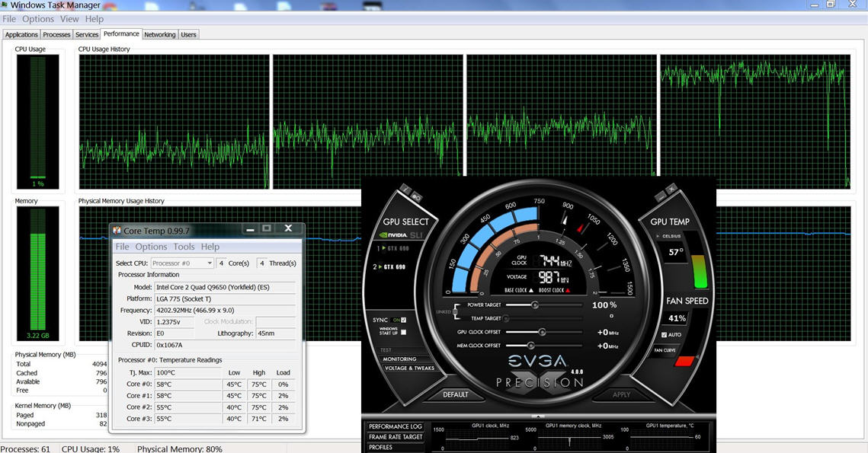Click the Base Clock white triangle marker
Screen dimensions: 868x453
531,290
